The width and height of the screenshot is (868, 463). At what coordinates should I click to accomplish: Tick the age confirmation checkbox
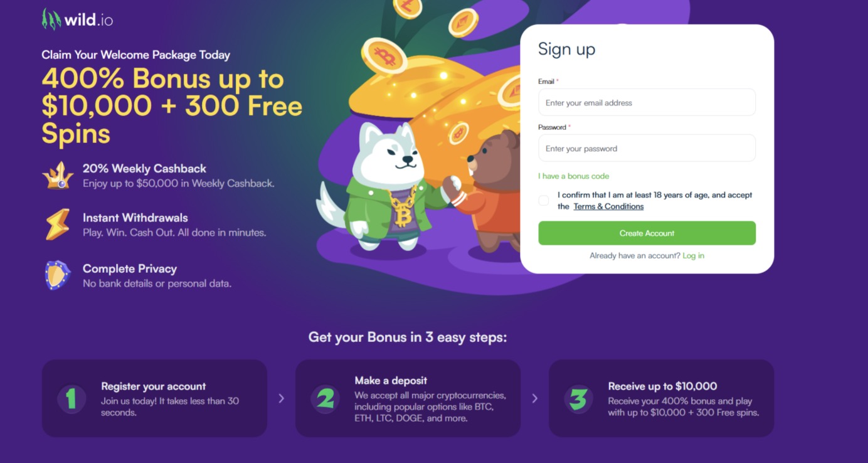point(544,200)
